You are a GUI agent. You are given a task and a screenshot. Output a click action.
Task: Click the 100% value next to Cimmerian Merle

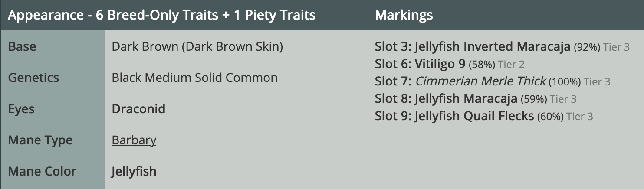tap(565, 81)
